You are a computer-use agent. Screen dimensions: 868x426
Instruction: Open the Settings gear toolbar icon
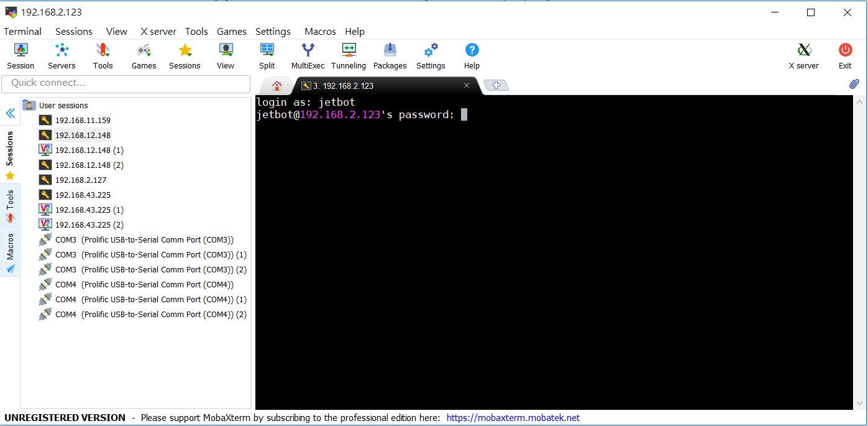pyautogui.click(x=431, y=56)
